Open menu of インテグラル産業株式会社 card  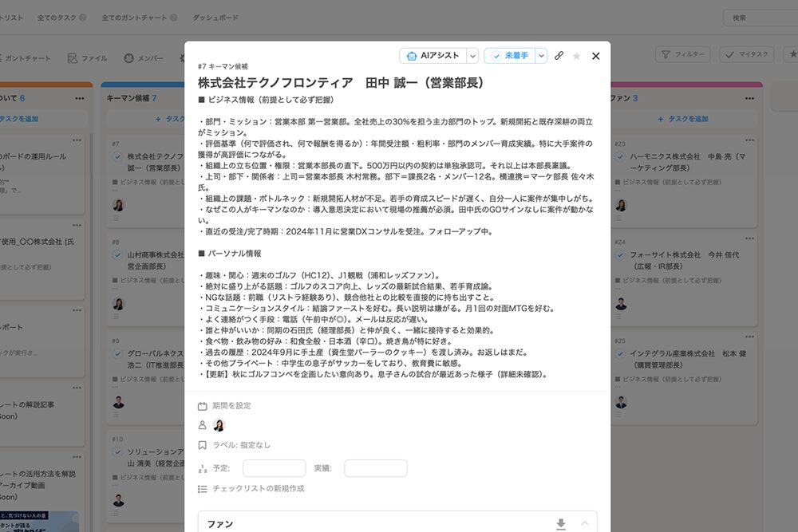click(749, 337)
